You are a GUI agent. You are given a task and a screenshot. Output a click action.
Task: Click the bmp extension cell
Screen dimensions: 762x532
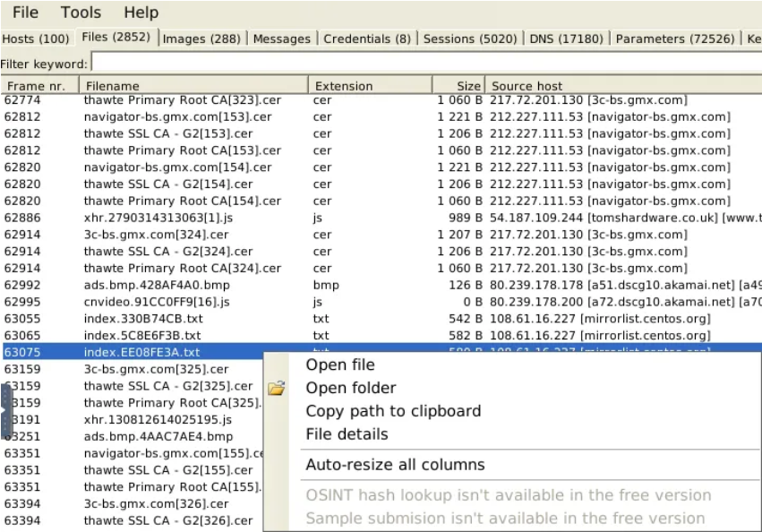coord(326,286)
